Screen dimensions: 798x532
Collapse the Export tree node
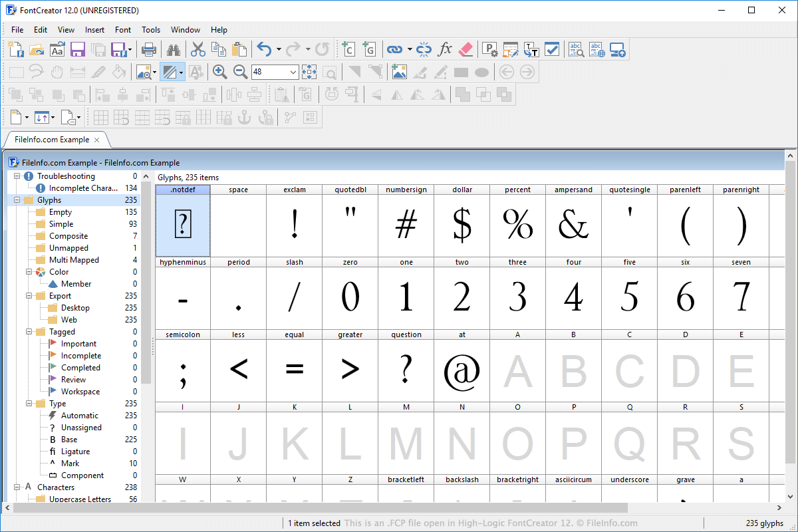pos(29,296)
